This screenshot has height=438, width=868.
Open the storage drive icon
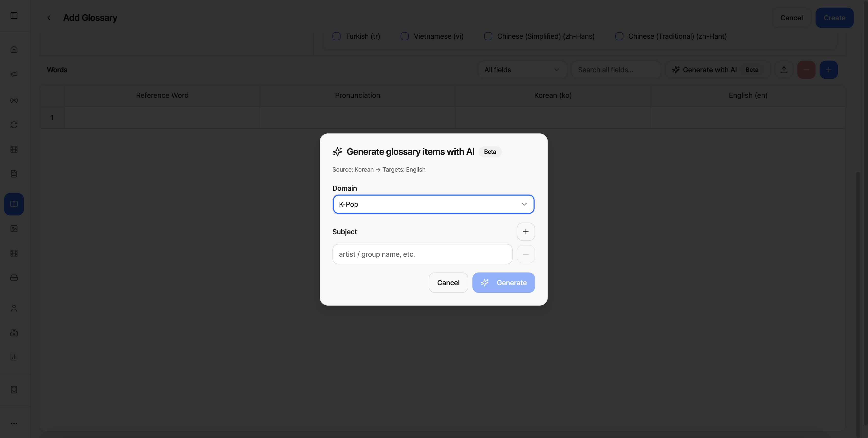point(14,278)
